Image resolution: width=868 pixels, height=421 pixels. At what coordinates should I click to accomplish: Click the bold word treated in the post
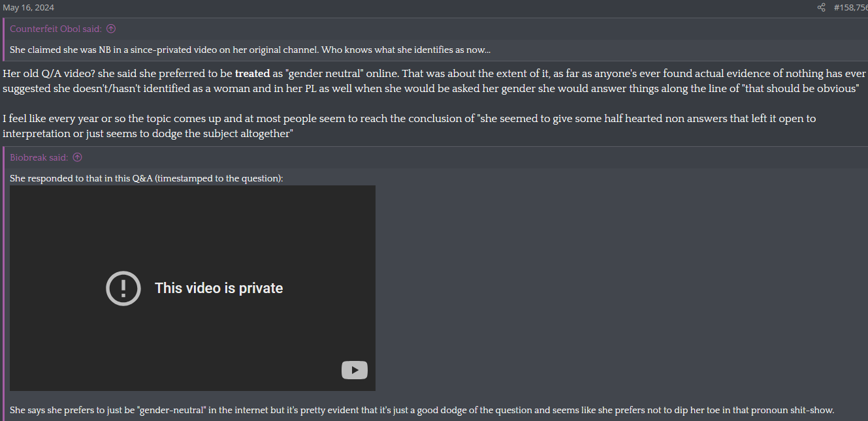tap(252, 74)
